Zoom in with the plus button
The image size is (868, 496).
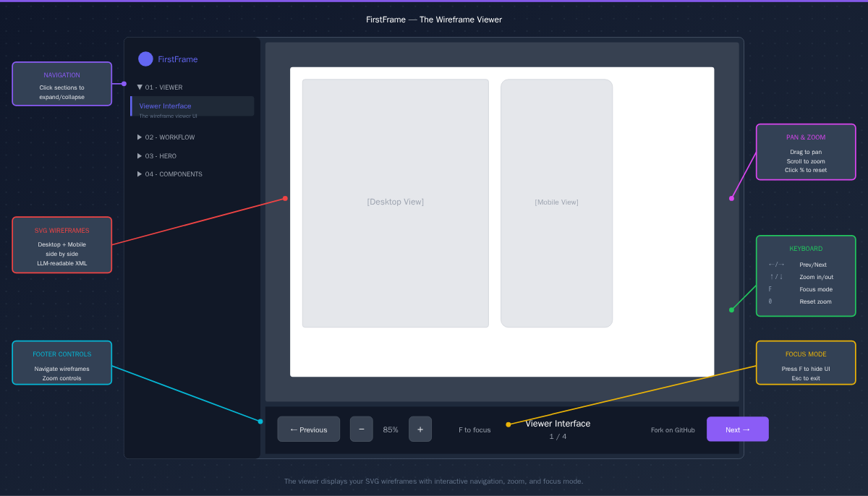pyautogui.click(x=420, y=429)
